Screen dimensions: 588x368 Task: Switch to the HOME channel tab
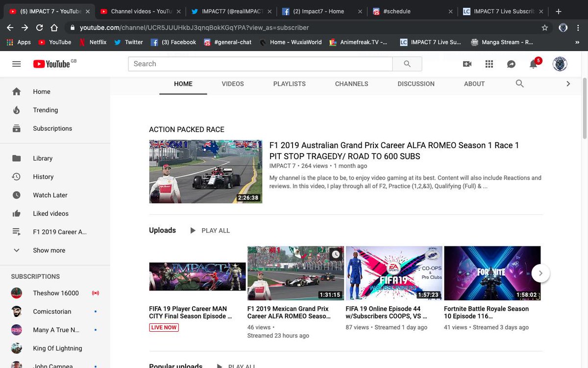coord(183,84)
